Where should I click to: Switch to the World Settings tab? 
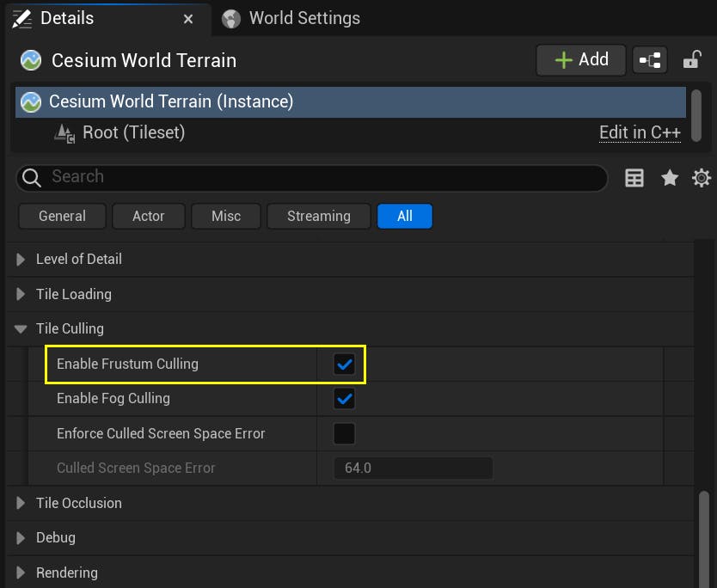pos(303,17)
